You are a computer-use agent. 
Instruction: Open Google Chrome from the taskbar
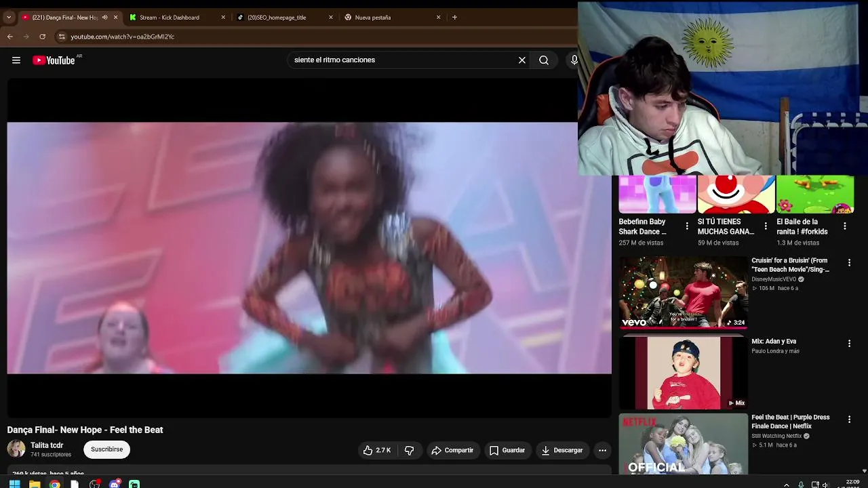click(x=55, y=484)
